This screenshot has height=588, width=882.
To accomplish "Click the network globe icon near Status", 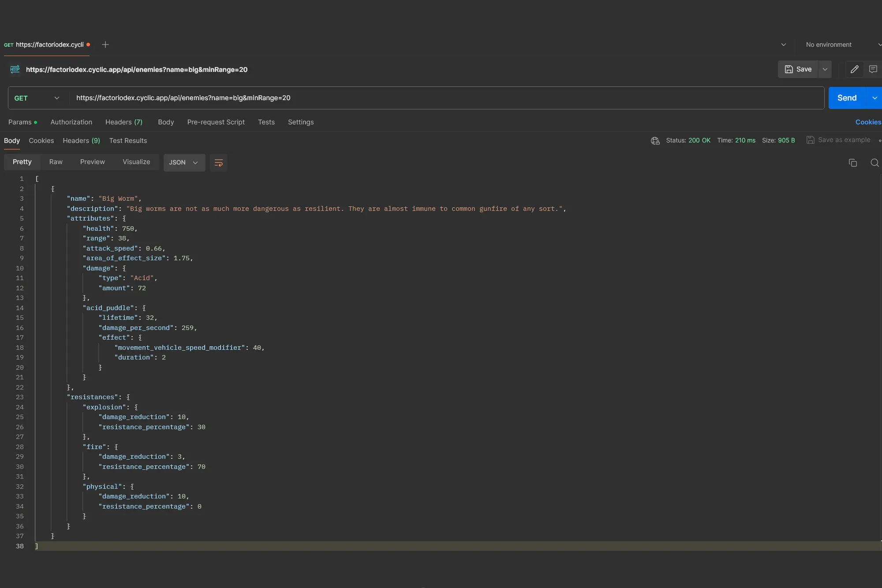I will (x=655, y=140).
